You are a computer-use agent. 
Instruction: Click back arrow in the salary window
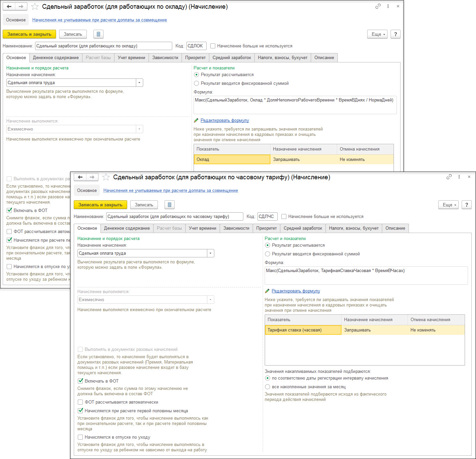tap(9, 7)
